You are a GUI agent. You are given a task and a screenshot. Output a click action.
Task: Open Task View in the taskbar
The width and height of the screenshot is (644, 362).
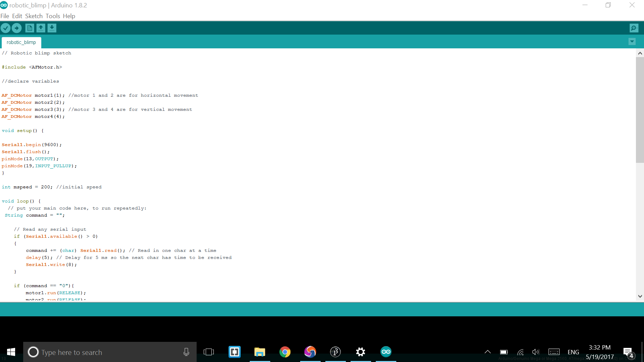click(x=209, y=352)
